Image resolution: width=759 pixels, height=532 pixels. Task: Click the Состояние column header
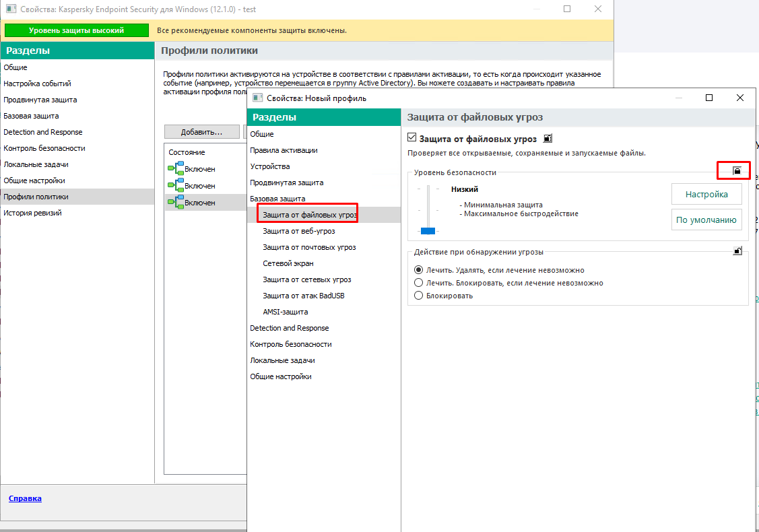[187, 152]
